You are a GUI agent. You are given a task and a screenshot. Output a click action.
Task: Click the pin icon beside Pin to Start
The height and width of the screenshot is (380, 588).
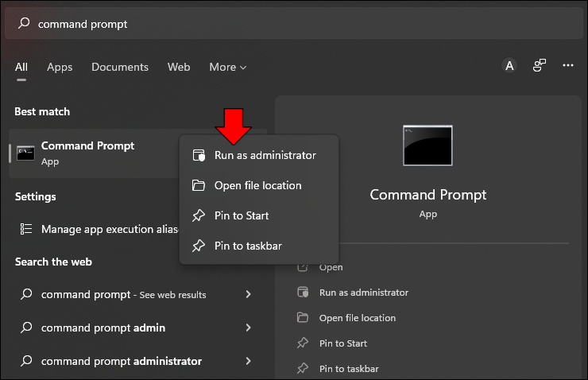tap(199, 215)
